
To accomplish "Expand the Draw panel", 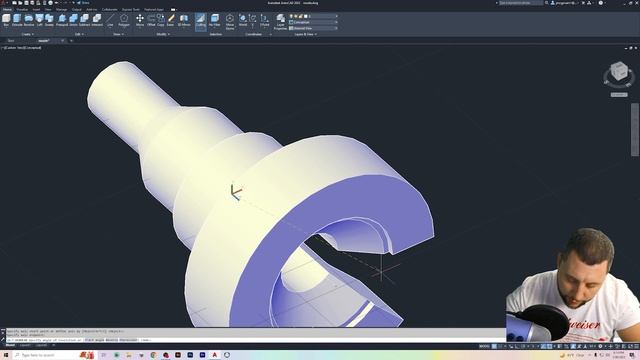I will click(118, 34).
